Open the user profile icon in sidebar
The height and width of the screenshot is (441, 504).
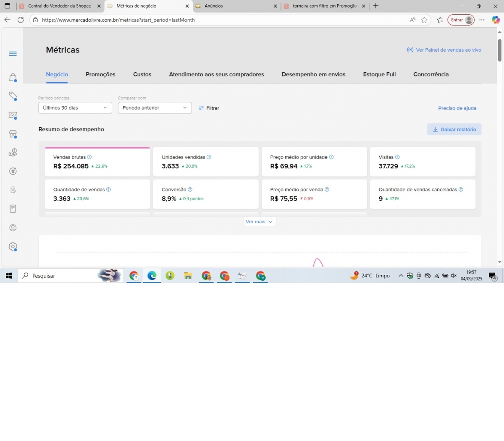13,228
